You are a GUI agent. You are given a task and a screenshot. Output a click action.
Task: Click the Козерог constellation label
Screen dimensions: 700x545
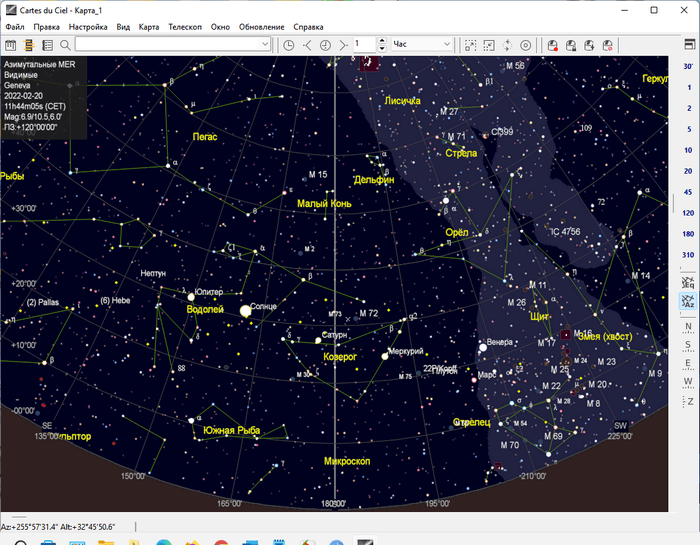[x=340, y=356]
